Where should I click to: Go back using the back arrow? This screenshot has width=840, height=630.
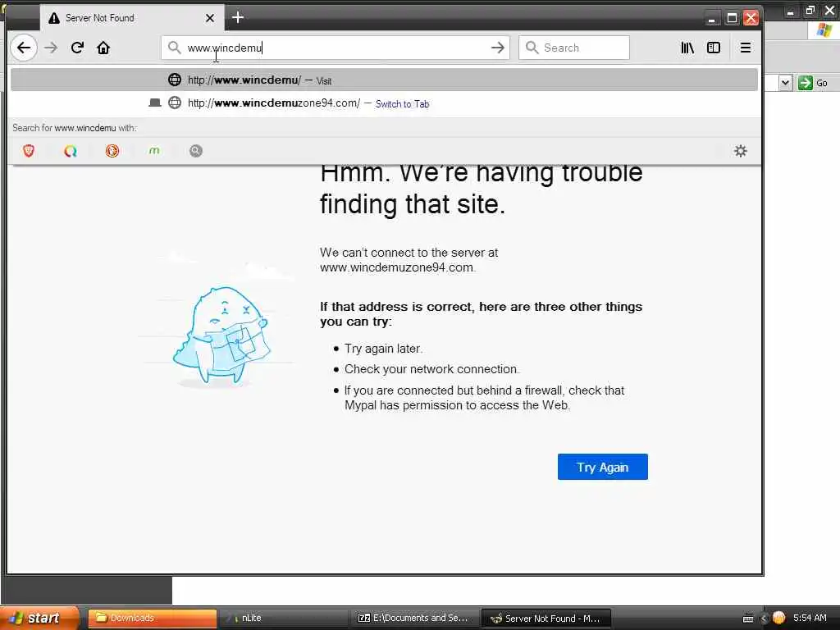point(24,48)
